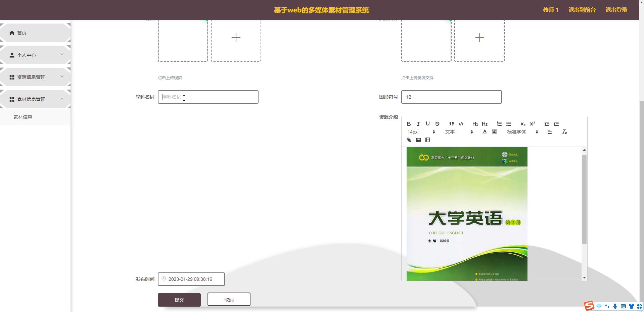Open the 文本 heading style dropdown
Viewport: 644px width, 312px height.
tap(459, 132)
